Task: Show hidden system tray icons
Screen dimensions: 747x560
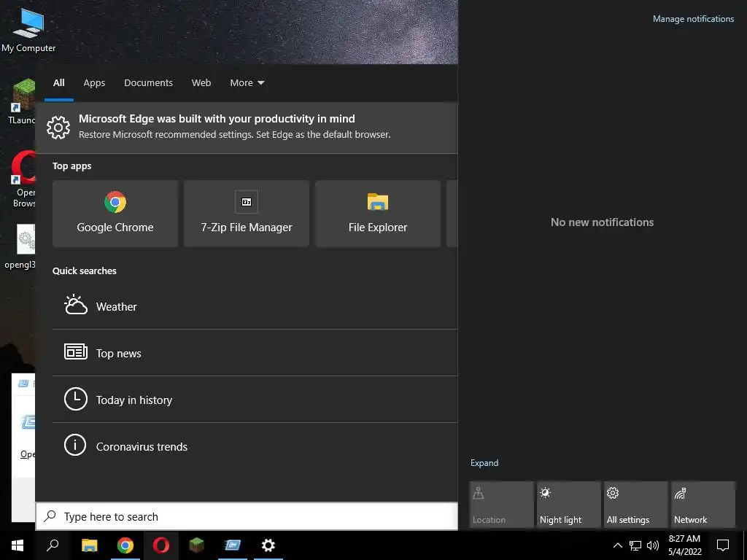Action: (617, 545)
